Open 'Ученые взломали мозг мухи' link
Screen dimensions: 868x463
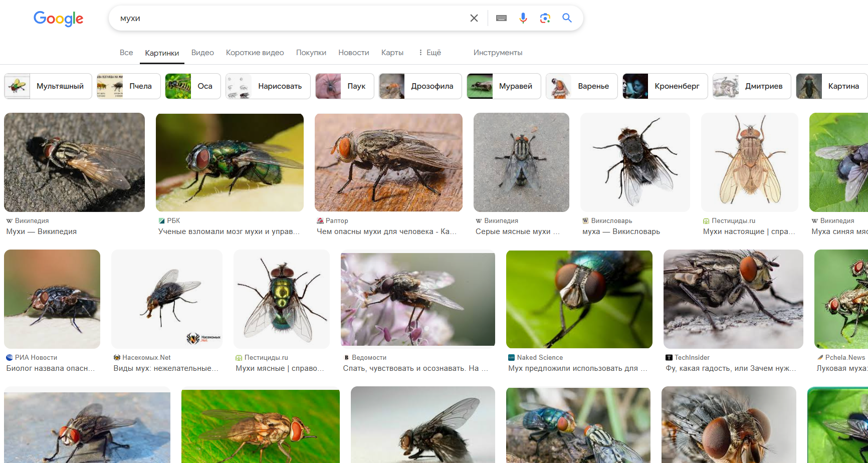click(229, 232)
